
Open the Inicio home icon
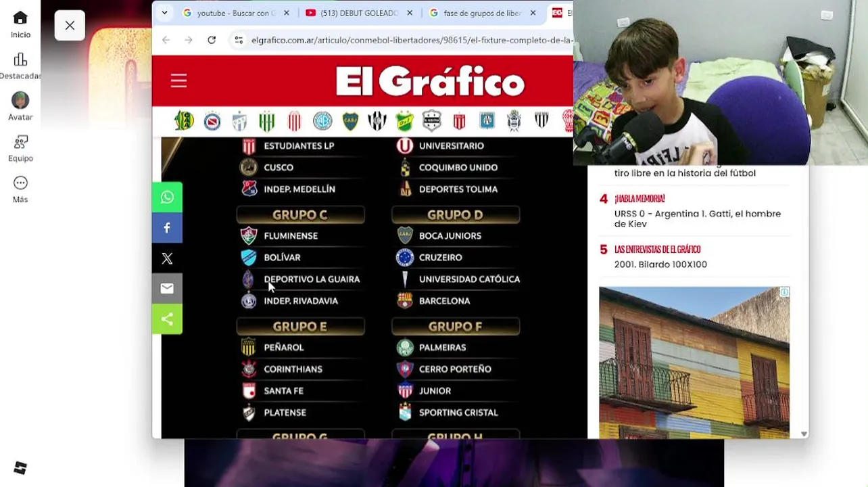(x=20, y=18)
